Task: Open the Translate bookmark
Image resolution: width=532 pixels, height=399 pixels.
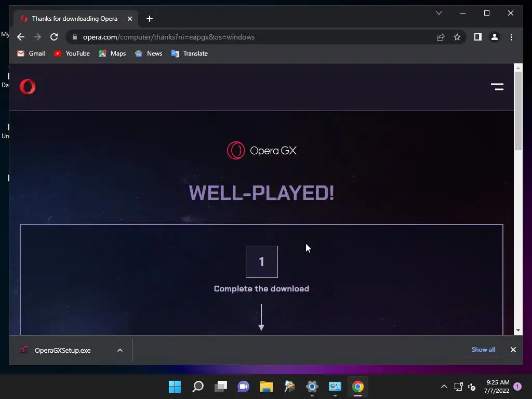Action: pyautogui.click(x=189, y=54)
